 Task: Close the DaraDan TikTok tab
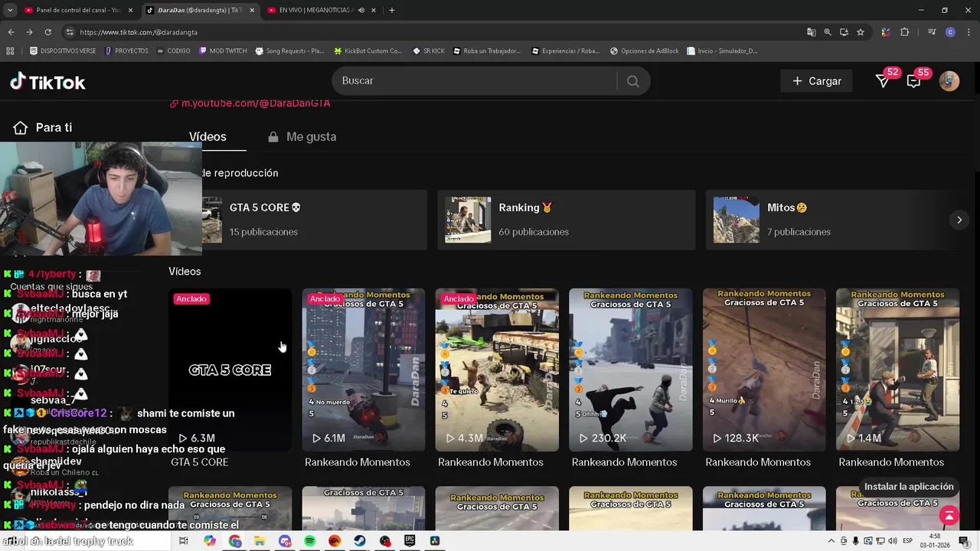tap(253, 10)
